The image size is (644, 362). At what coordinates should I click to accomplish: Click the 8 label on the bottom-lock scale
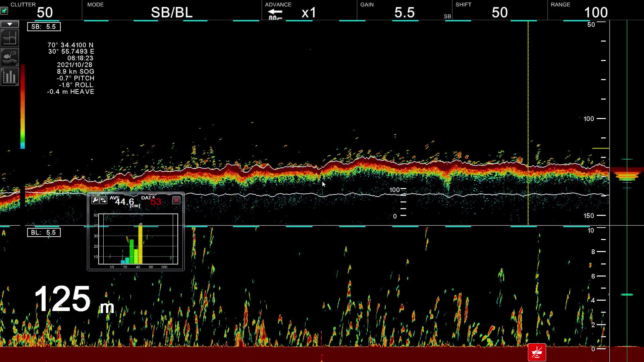(593, 252)
